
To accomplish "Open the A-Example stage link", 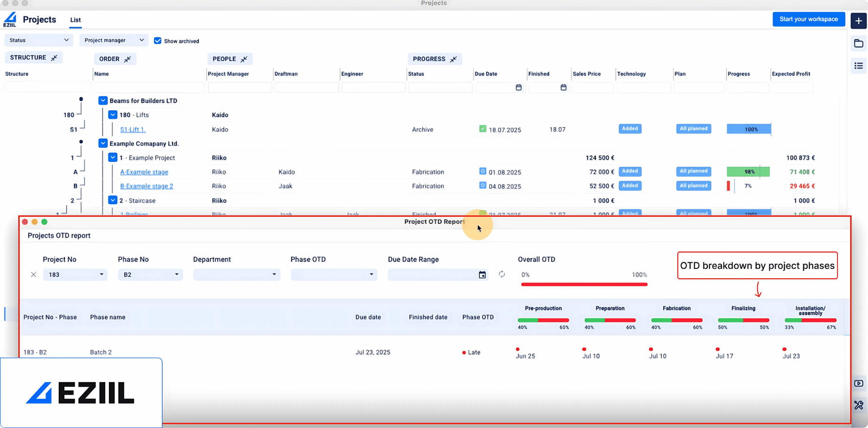I will tap(144, 172).
